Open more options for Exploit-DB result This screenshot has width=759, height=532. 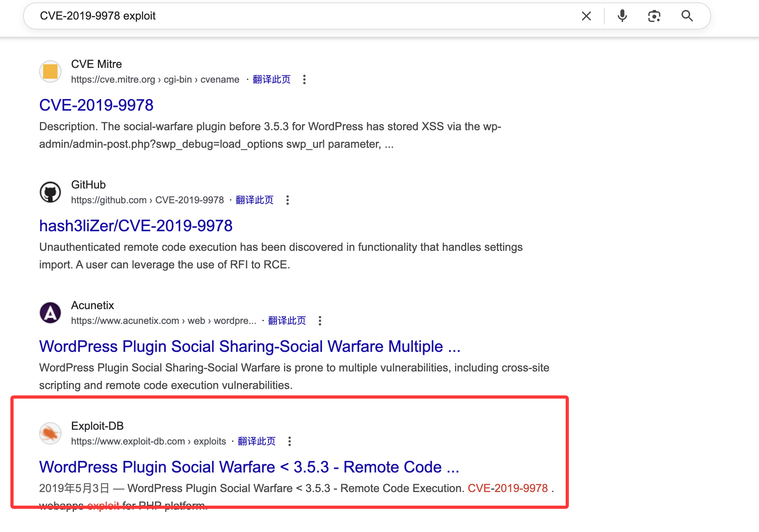(x=290, y=441)
